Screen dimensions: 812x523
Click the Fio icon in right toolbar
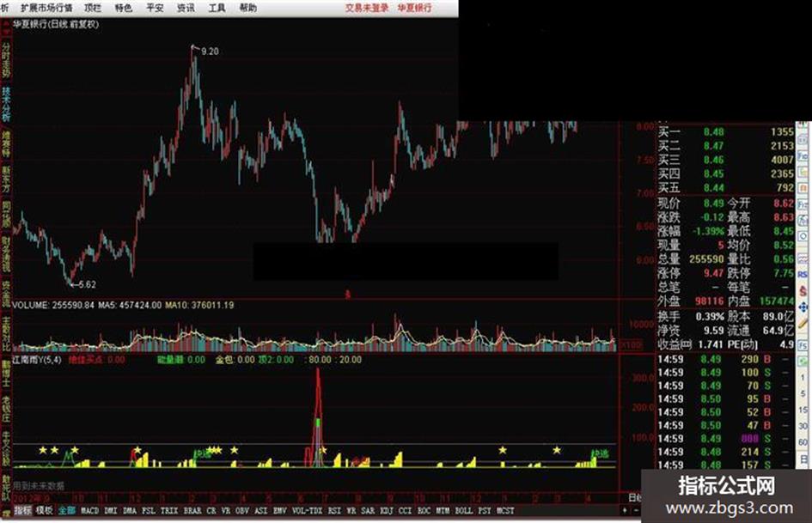pos(803,155)
